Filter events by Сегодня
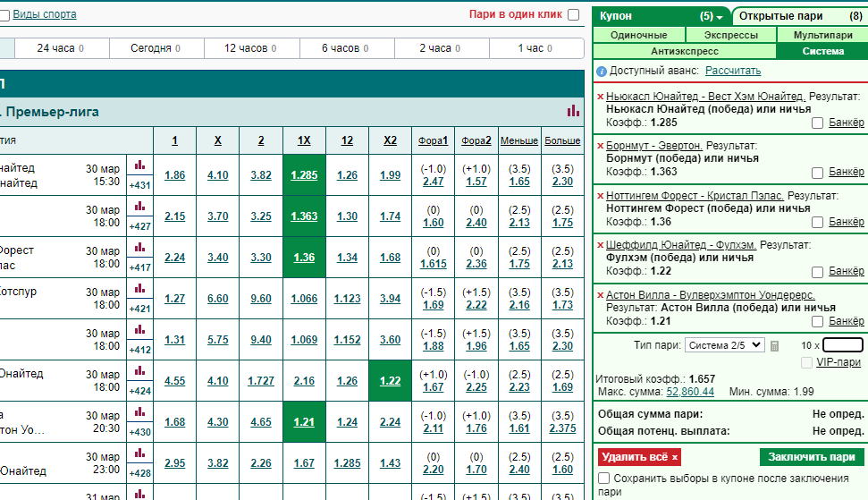Image resolution: width=868 pixels, height=500 pixels. tap(156, 48)
